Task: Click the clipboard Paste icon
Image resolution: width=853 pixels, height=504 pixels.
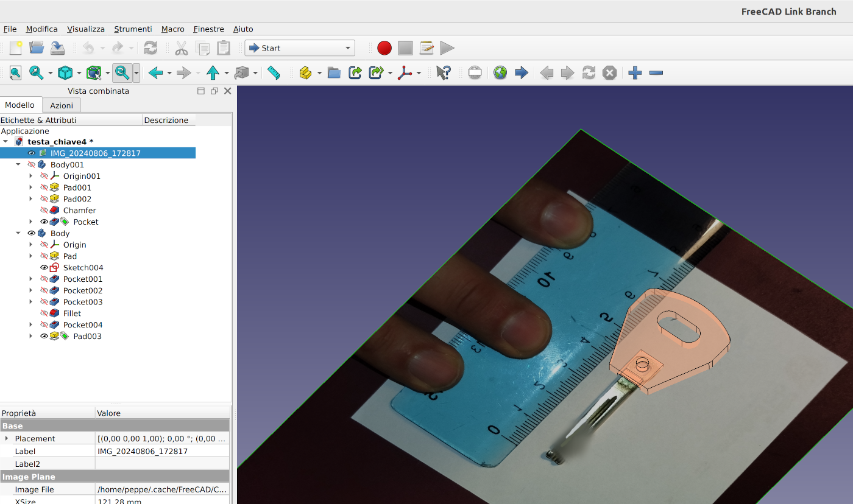Action: pyautogui.click(x=224, y=48)
